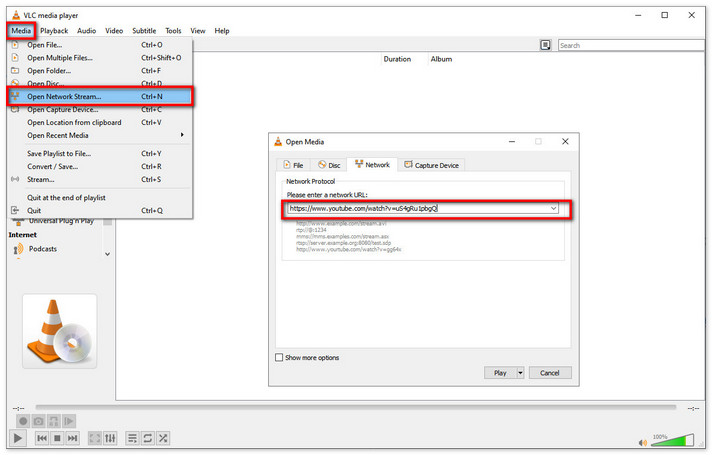Toggle the playlist view icon
Viewport: 712px width, 455px height.
(132, 438)
